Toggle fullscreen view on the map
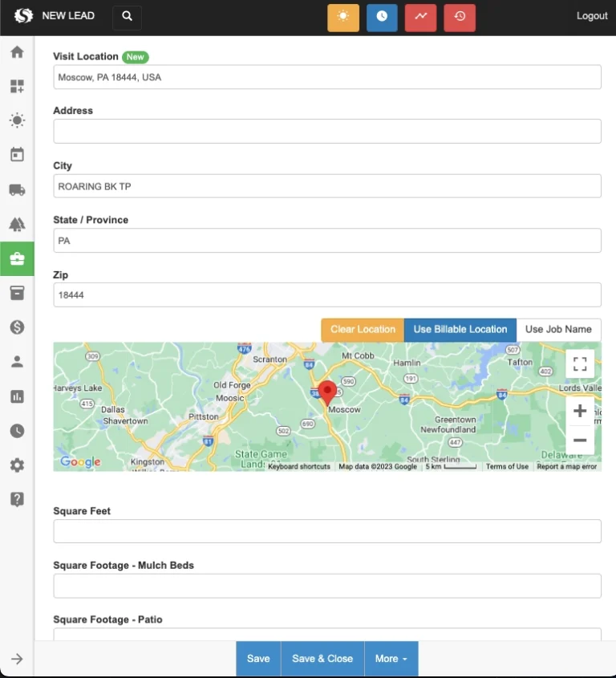Viewport: 616px width, 678px height. pos(580,363)
